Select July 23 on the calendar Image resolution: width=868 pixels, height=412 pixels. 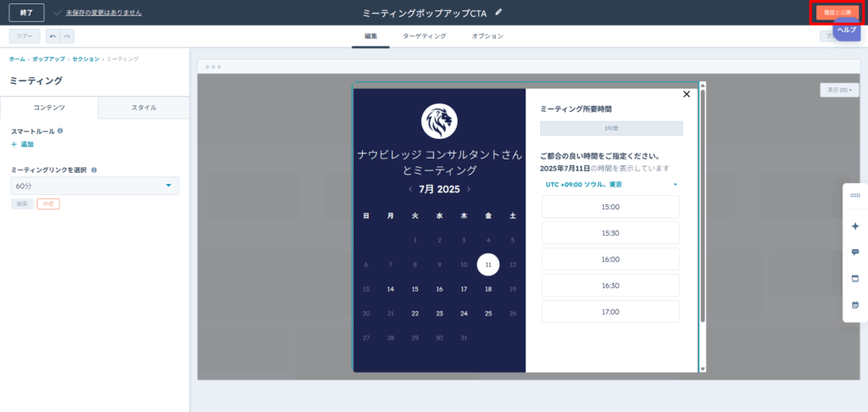coord(440,314)
